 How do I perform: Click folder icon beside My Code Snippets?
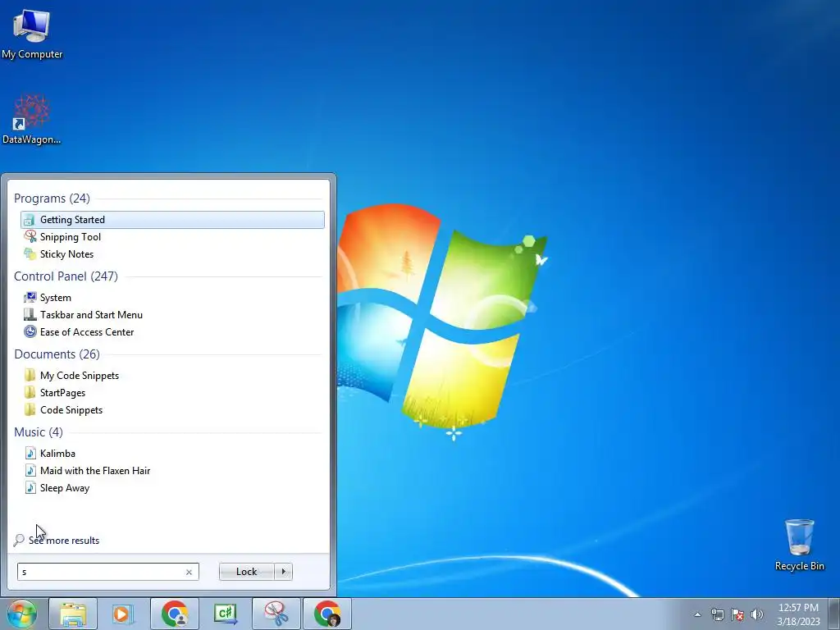pyautogui.click(x=30, y=375)
